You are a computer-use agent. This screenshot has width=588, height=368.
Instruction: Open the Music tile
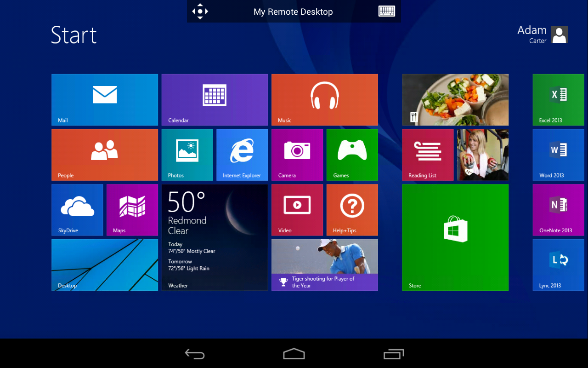pos(325,99)
